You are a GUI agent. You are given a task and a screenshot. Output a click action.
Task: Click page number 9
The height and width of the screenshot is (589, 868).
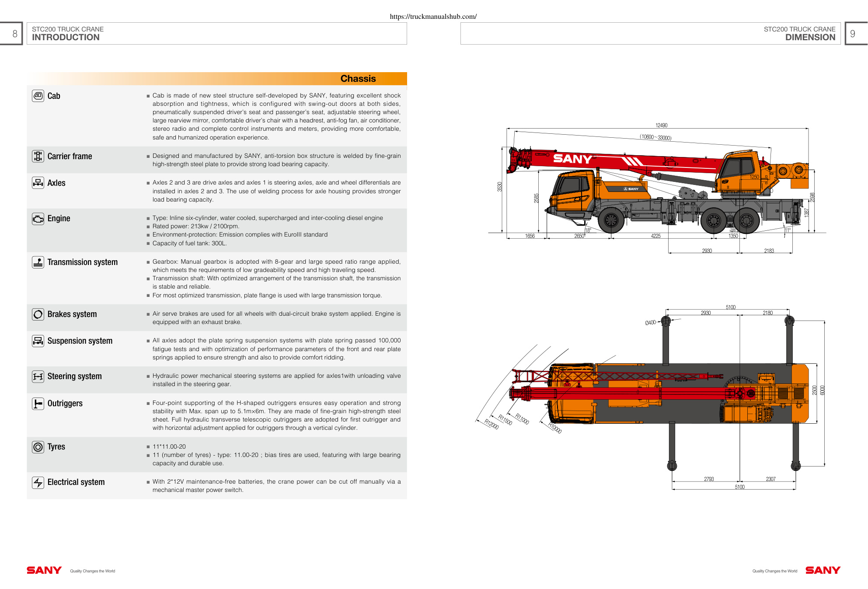click(x=852, y=34)
